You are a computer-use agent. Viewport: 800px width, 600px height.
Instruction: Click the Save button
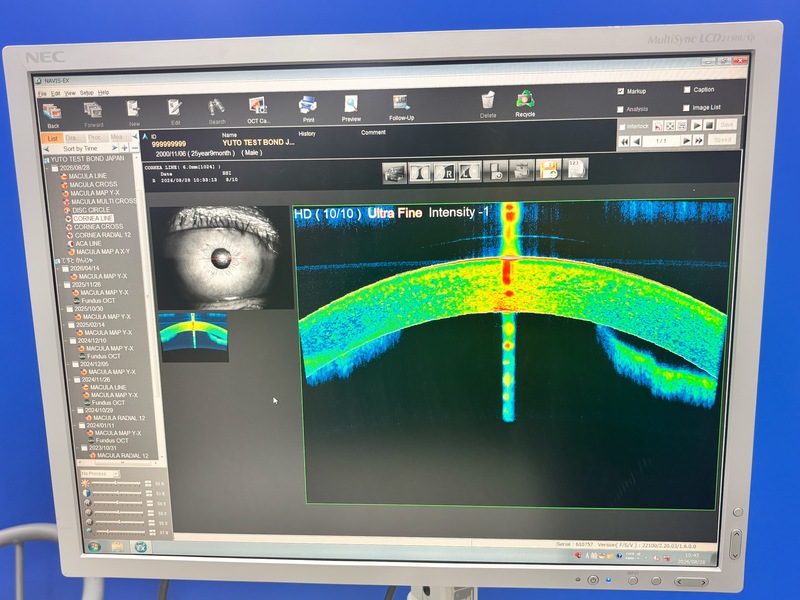click(727, 124)
